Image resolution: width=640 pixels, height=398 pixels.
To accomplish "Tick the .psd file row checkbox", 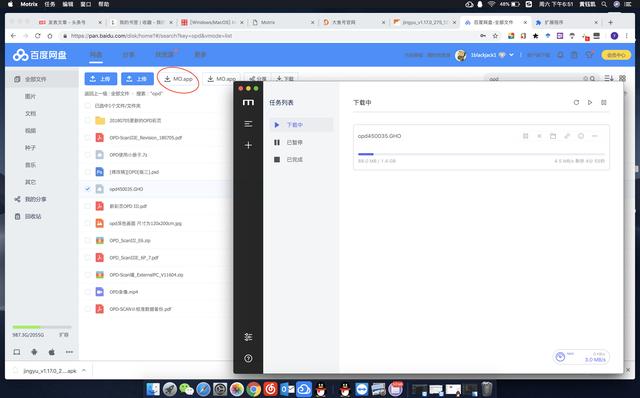I will pyautogui.click(x=87, y=172).
